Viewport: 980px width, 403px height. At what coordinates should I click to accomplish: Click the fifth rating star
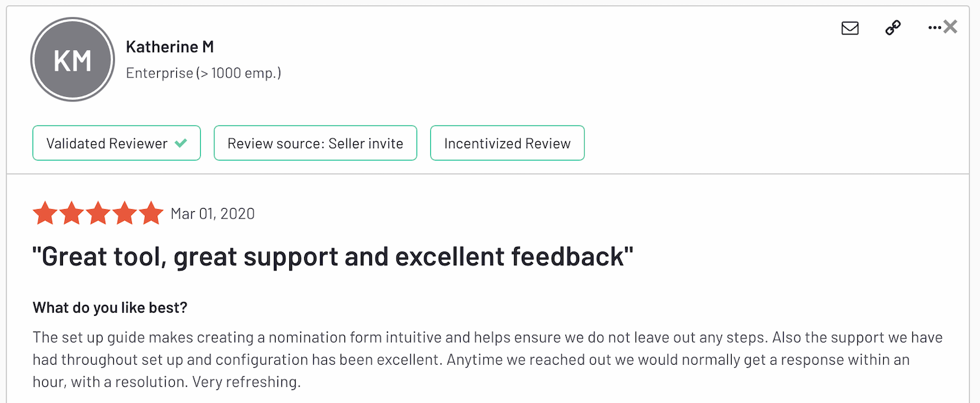tap(151, 213)
